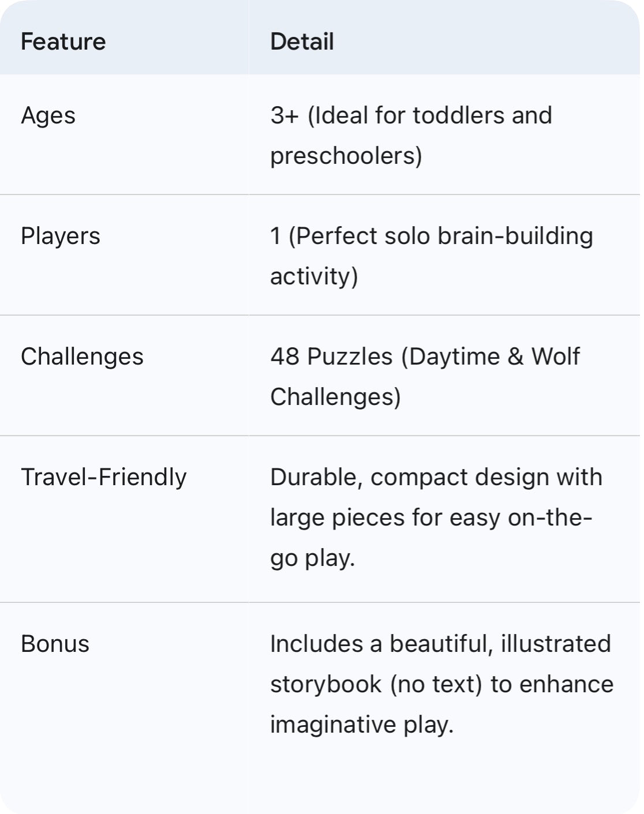The height and width of the screenshot is (814, 644).
Task: Select the Bonus row label
Action: [55, 644]
